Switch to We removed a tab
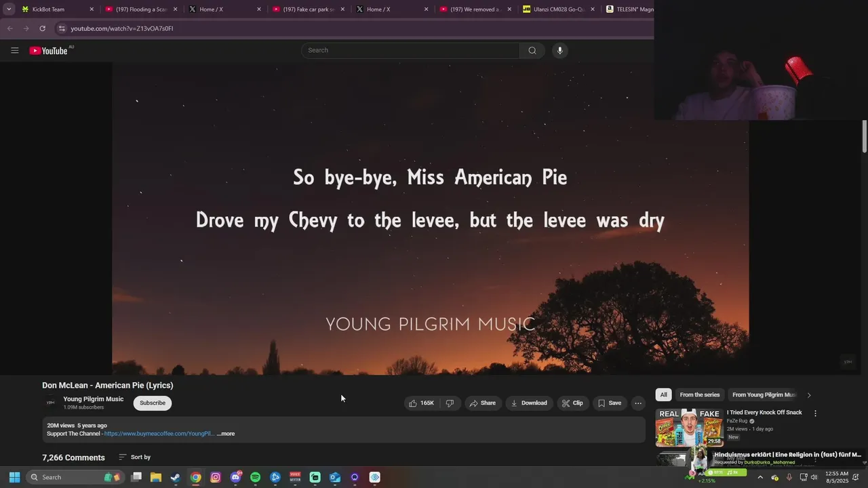The width and height of the screenshot is (868, 488). click(x=475, y=9)
